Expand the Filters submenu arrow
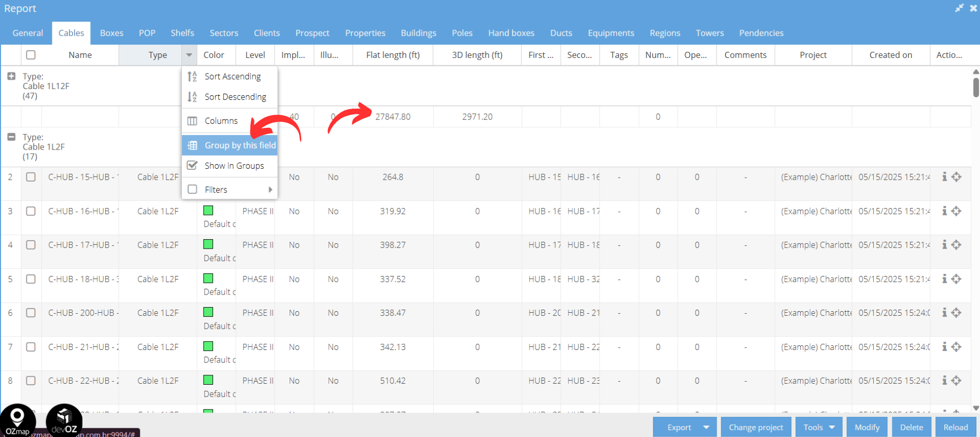 pos(271,190)
